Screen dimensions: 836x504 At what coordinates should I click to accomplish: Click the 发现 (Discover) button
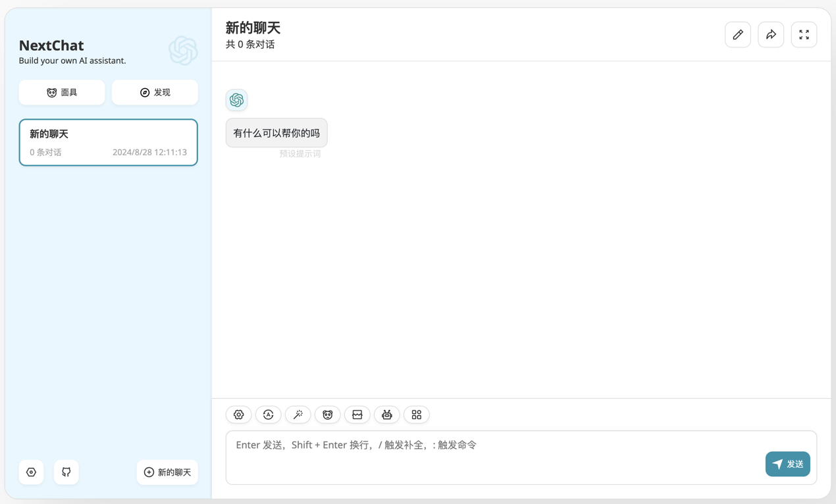click(155, 93)
